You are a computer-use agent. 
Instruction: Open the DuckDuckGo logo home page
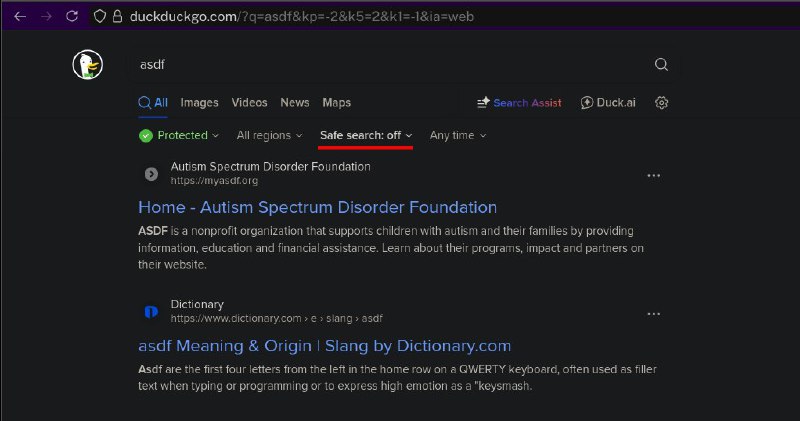point(88,65)
